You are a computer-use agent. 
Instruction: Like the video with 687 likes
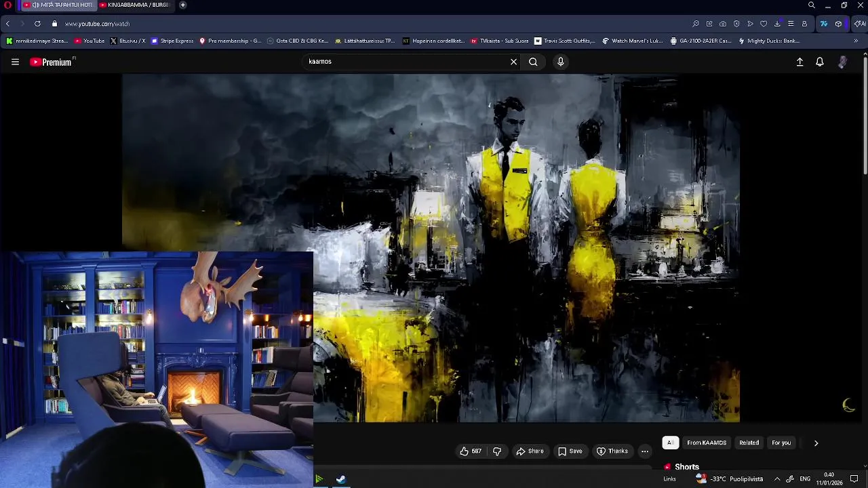click(x=471, y=451)
